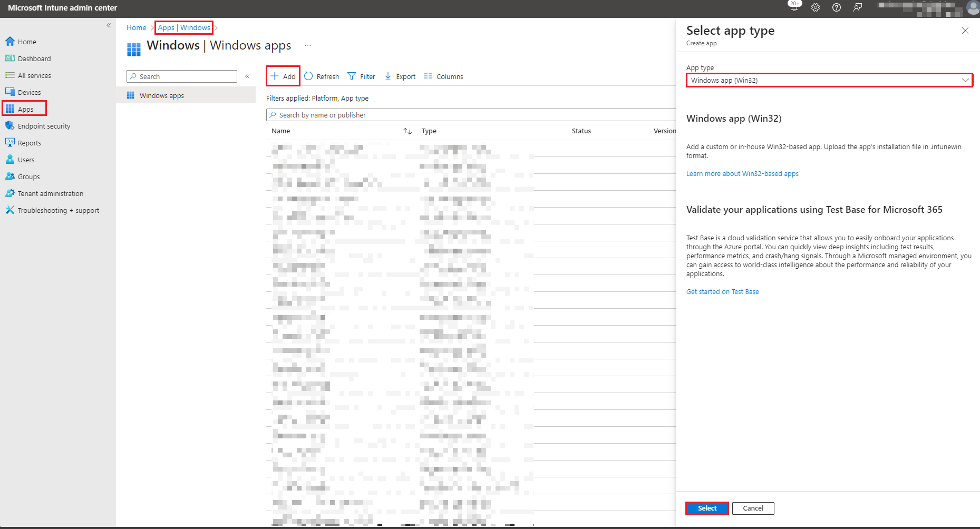980x529 pixels.
Task: Go to Devices in sidebar
Action: pyautogui.click(x=28, y=92)
